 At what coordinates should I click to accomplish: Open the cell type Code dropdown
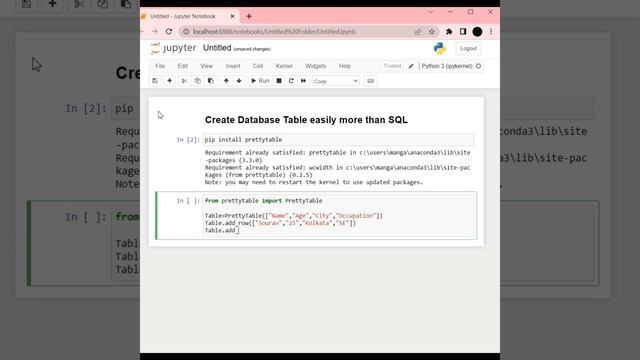click(x=336, y=81)
